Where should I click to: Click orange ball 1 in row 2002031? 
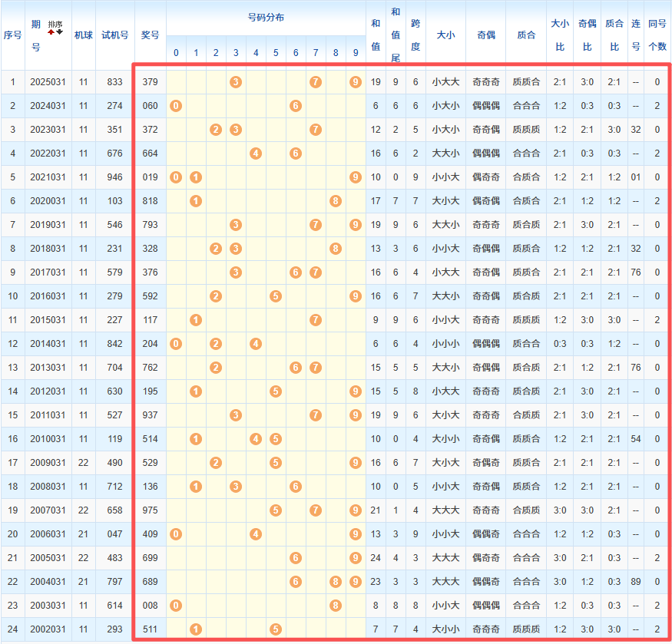(196, 629)
